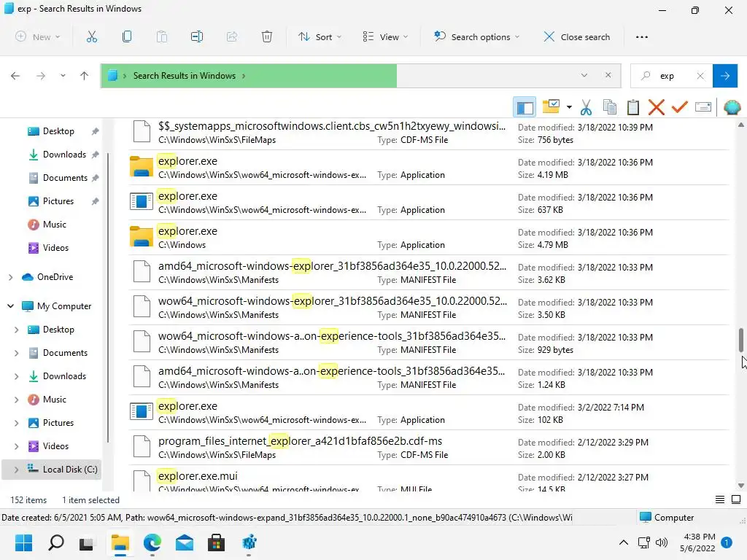Open Microsoft Edge from taskbar
The height and width of the screenshot is (560, 747).
[152, 542]
